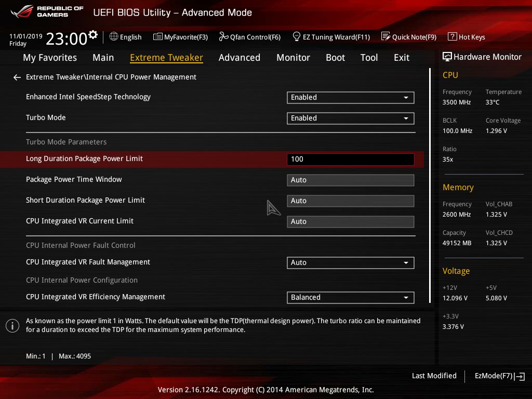Image resolution: width=532 pixels, height=399 pixels.
Task: Click the Hardware Monitor screen icon
Action: (447, 57)
